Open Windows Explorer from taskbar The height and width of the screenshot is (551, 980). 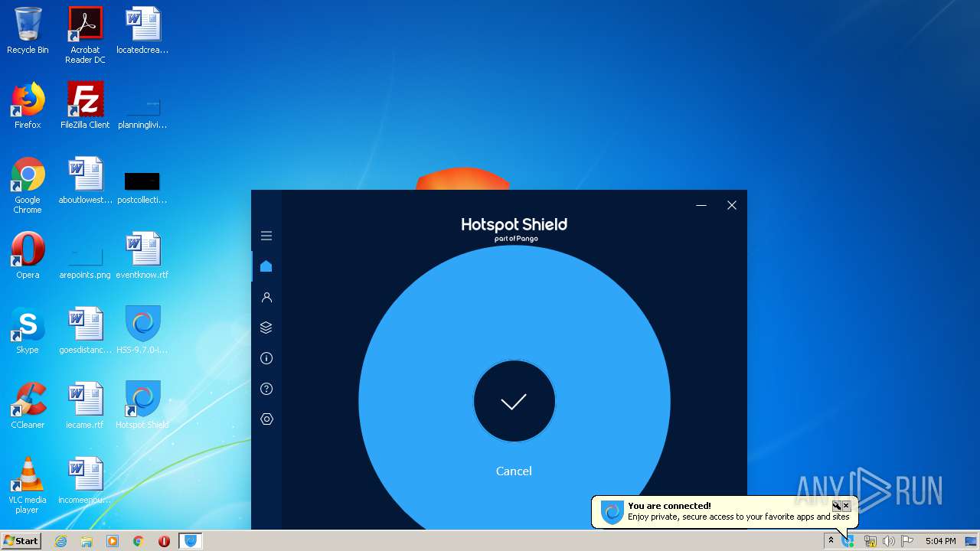[x=87, y=541]
